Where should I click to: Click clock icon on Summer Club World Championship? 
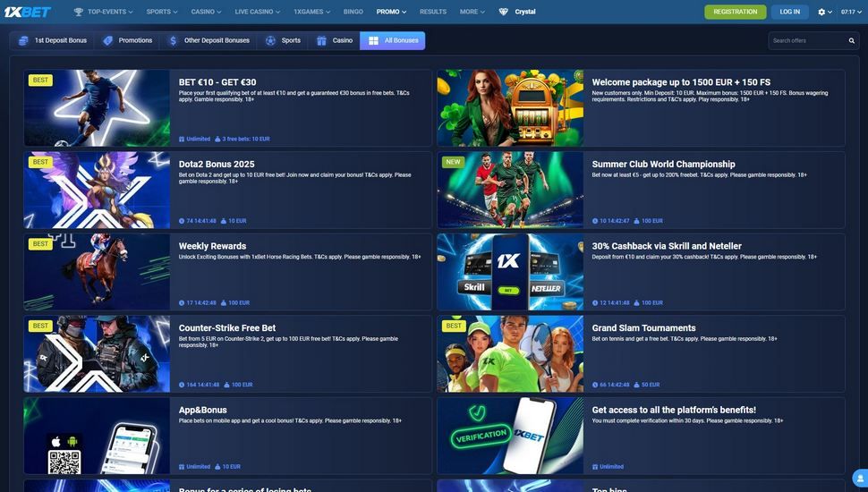coord(595,221)
